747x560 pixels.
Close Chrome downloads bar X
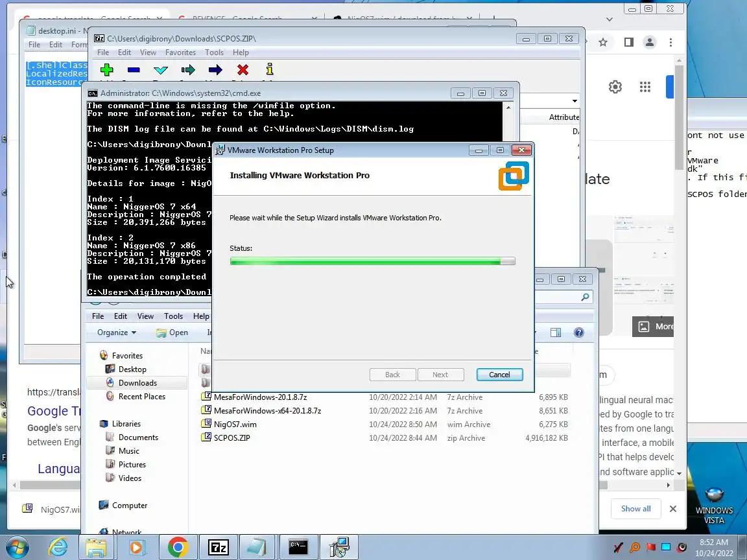point(672,509)
